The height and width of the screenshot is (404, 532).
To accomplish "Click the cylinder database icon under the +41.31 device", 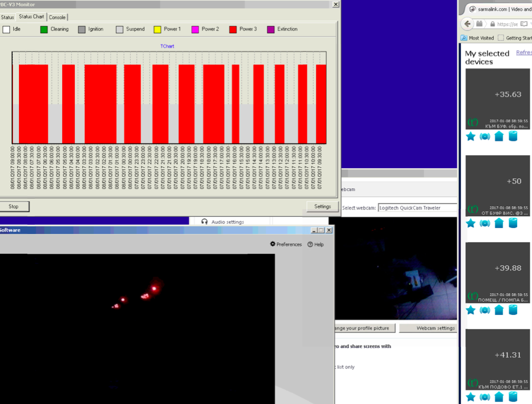I will (512, 397).
